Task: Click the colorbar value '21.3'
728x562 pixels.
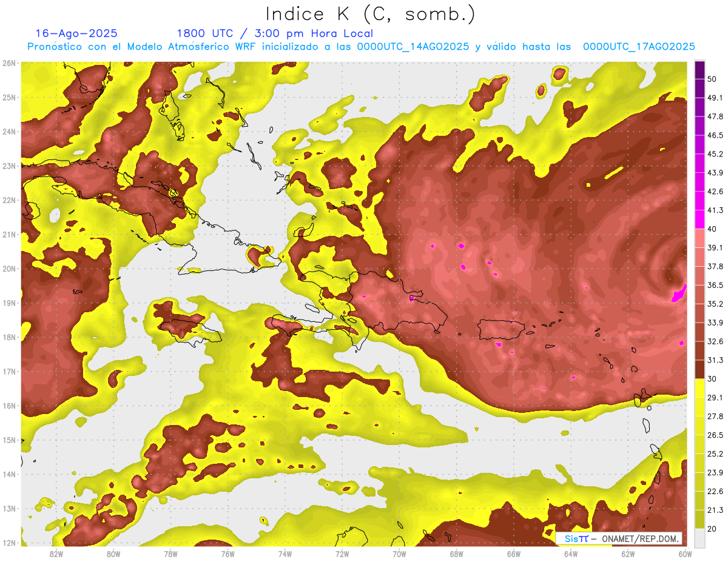Action: [715, 510]
